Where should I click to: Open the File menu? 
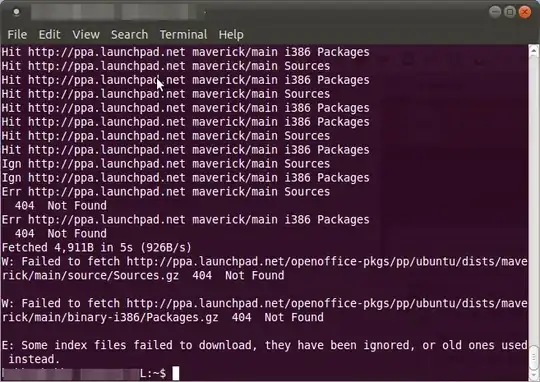tap(17, 34)
